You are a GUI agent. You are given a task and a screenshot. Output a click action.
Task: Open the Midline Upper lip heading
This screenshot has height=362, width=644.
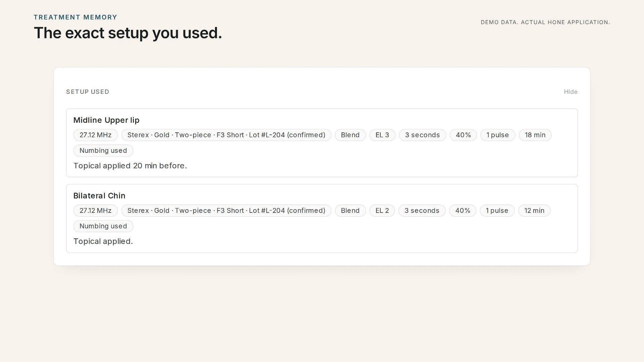(106, 120)
